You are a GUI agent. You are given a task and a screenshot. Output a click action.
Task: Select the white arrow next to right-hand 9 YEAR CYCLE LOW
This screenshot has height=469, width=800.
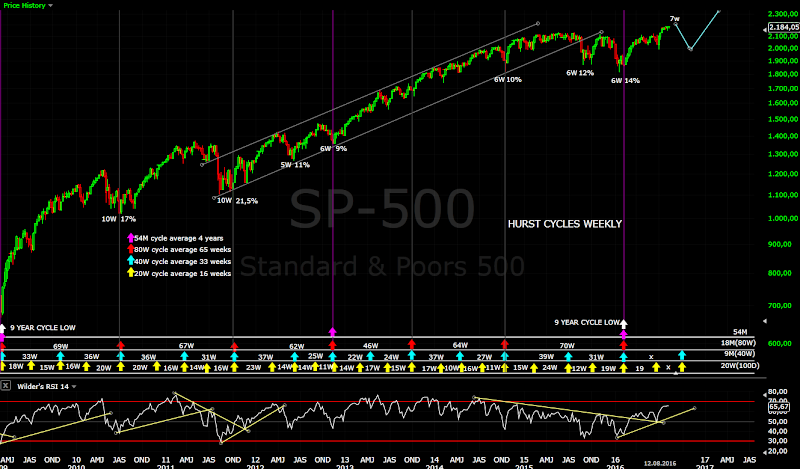point(623,324)
